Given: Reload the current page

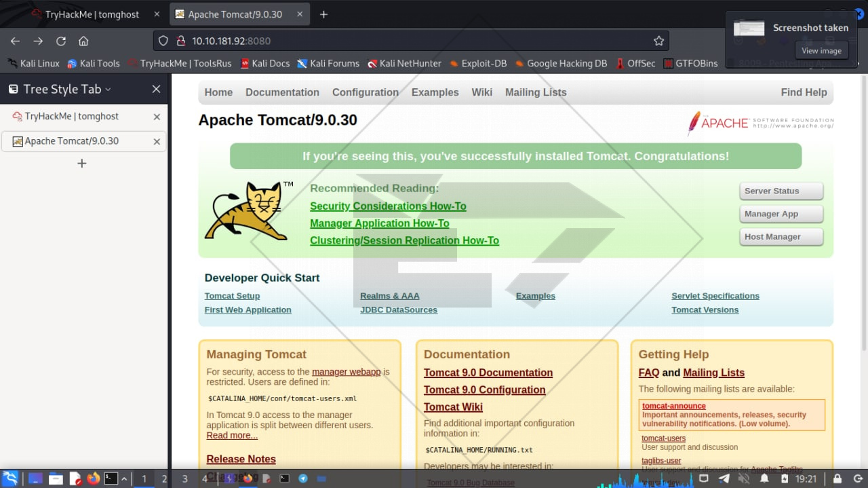Looking at the screenshot, I should [61, 41].
